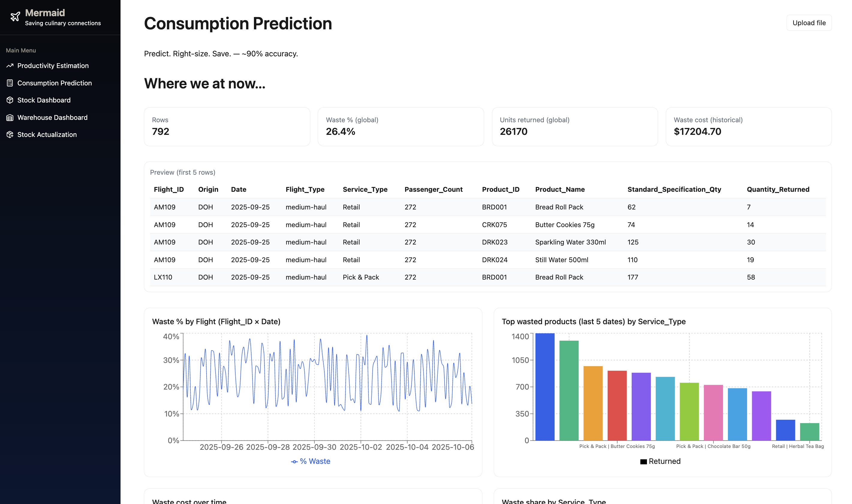The image size is (852, 504).
Task: Open Productivity Estimation menu item
Action: pos(53,66)
